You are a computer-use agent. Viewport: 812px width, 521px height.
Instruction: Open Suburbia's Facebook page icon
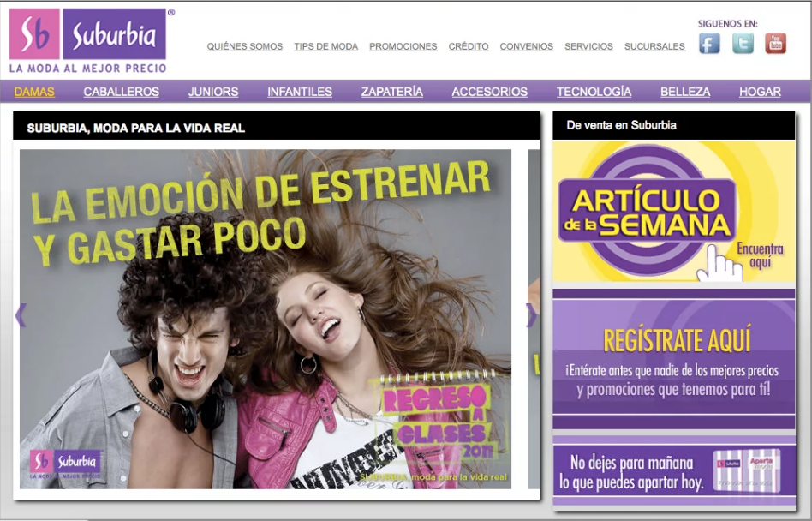click(x=709, y=43)
